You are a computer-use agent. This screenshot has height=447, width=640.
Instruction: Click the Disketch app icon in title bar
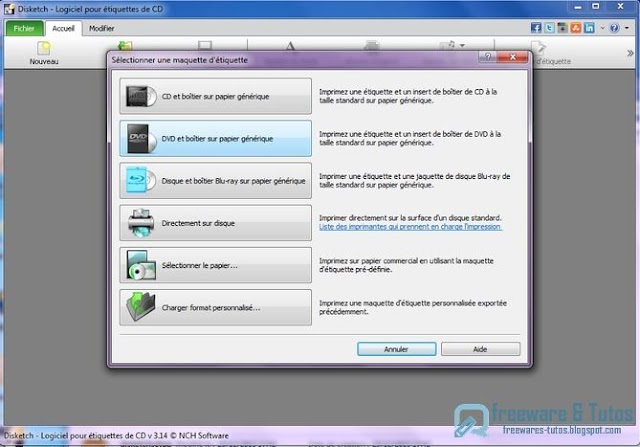pyautogui.click(x=9, y=9)
